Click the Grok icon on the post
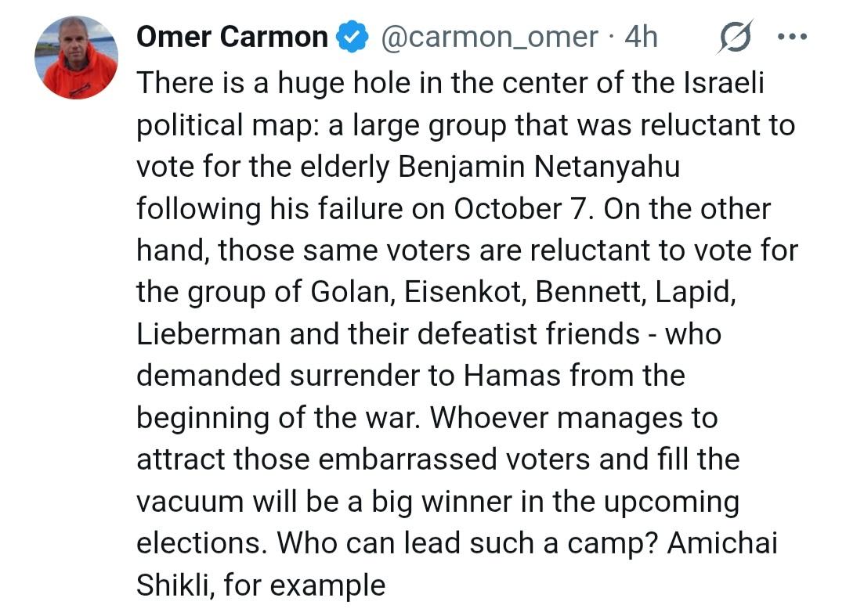Viewport: 846px width, 616px height. (x=735, y=37)
